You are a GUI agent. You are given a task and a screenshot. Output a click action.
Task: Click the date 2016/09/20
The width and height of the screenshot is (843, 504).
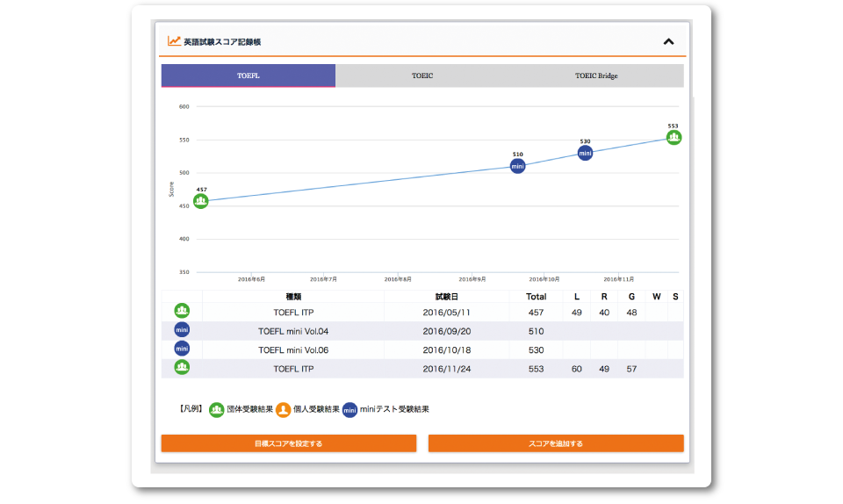pos(447,331)
